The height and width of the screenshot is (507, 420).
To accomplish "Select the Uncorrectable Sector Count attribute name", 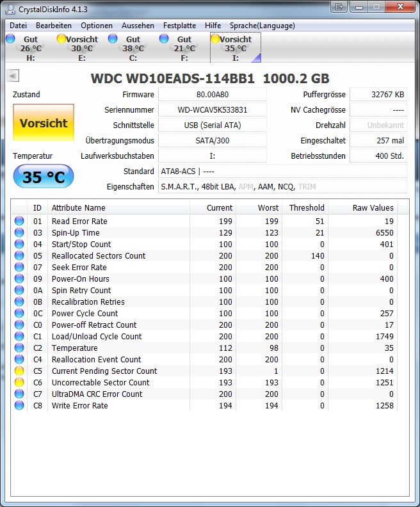I will point(101,383).
